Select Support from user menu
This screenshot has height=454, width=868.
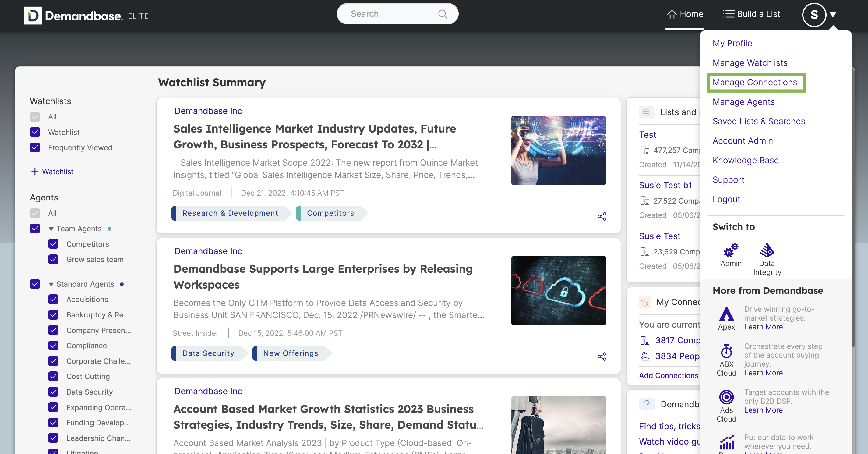coord(728,180)
